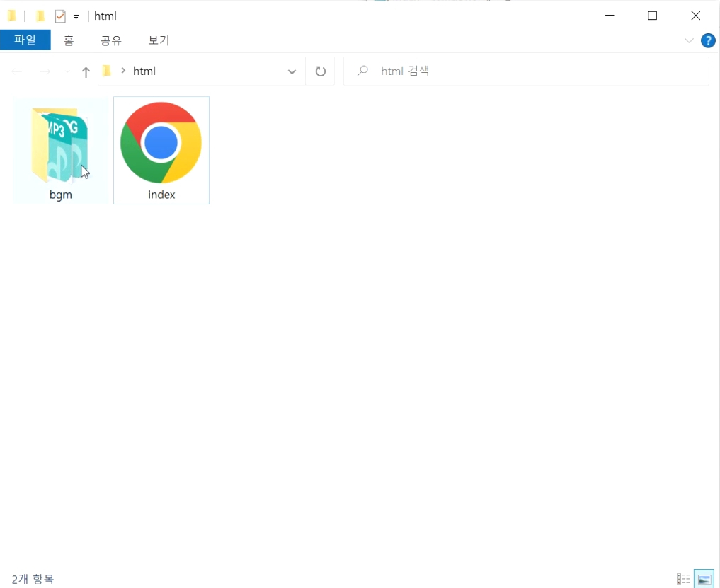Click the title bar folder system icon
This screenshot has width=720, height=588.
point(13,16)
